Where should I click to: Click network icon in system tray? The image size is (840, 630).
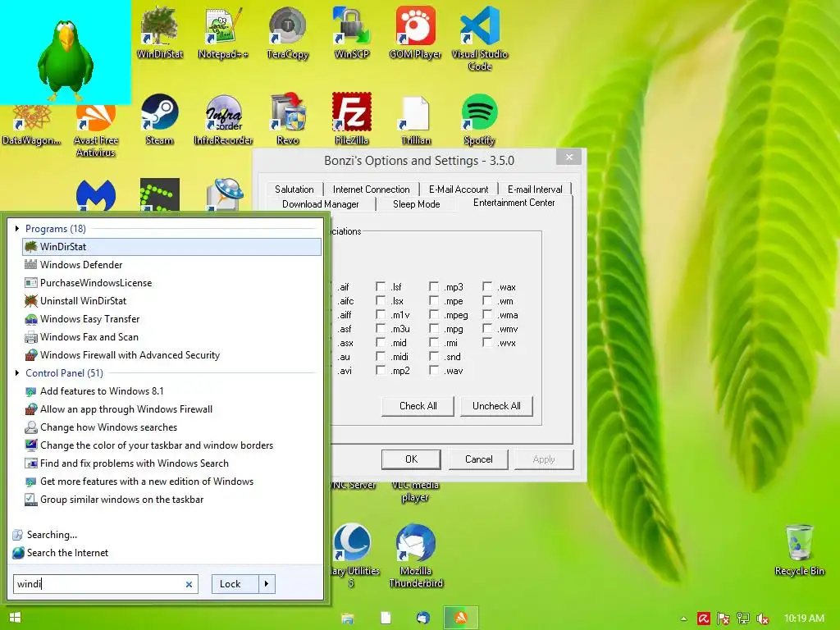pos(743,619)
